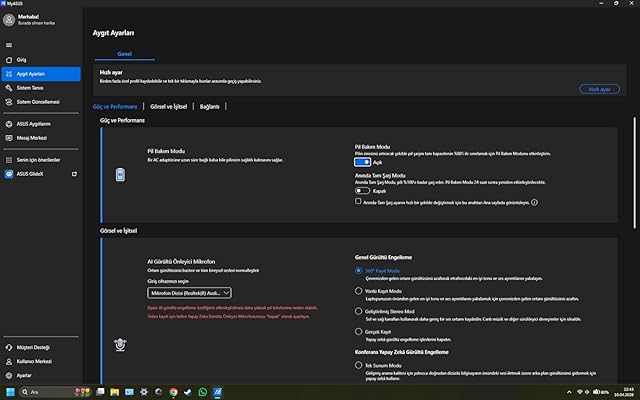This screenshot has width=640, height=400.
Task: Check the Anında Tam Şarj home page checkbox
Action: pos(358,201)
